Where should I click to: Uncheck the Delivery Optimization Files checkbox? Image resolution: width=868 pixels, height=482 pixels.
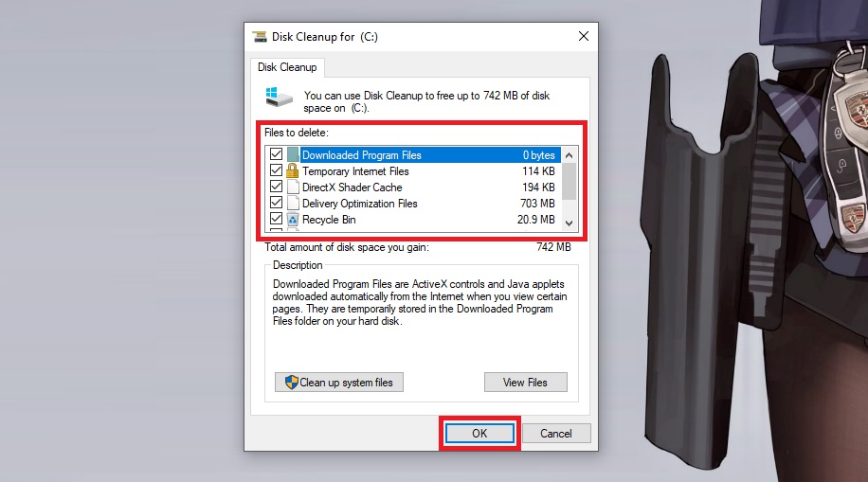(x=277, y=204)
